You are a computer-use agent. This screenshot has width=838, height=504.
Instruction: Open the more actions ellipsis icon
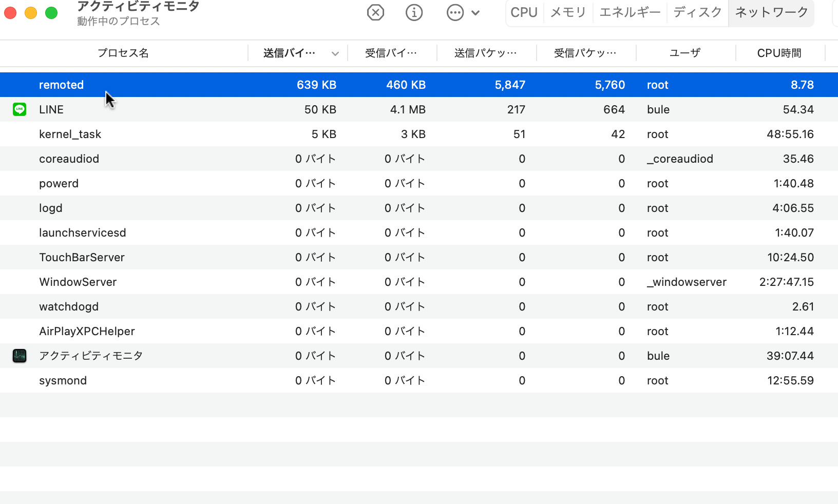[455, 12]
